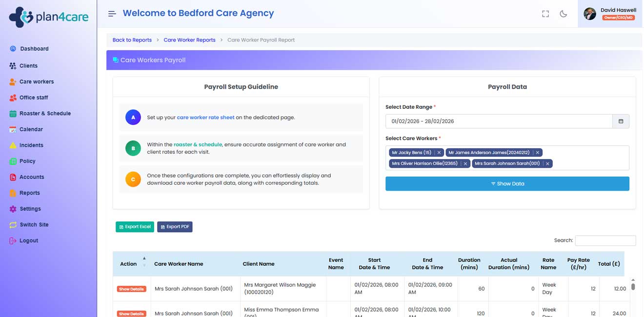
Task: Click the Show Data button
Action: click(507, 184)
